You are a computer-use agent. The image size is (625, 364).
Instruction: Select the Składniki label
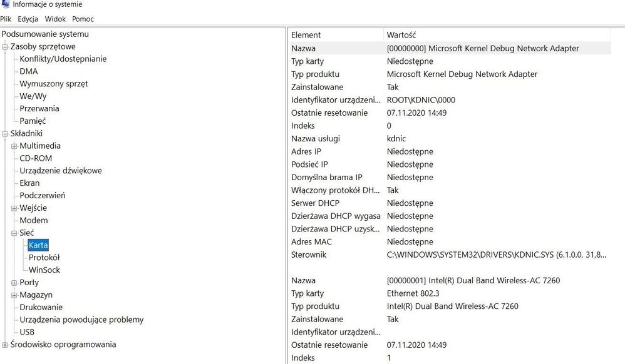click(26, 133)
